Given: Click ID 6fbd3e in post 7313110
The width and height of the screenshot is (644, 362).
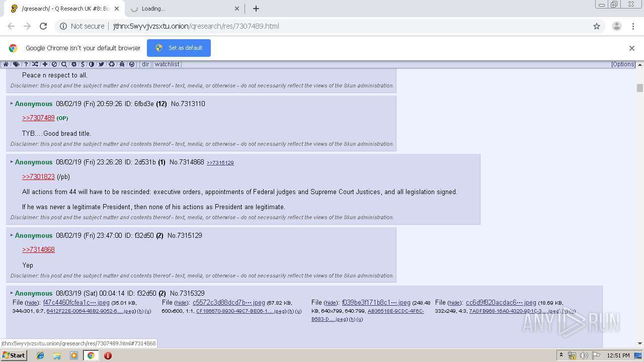Looking at the screenshot, I should [144, 104].
